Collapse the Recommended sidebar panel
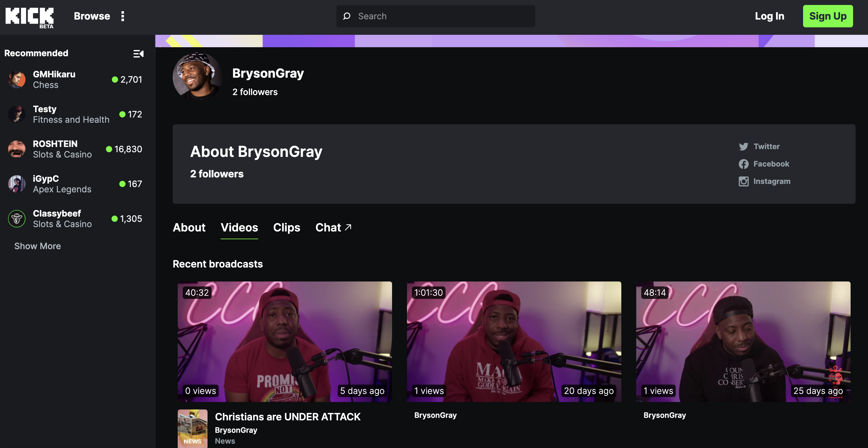 coord(138,54)
